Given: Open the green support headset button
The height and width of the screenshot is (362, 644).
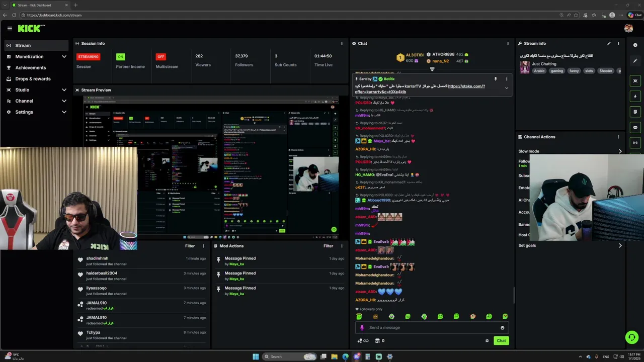Looking at the screenshot, I should (632, 337).
